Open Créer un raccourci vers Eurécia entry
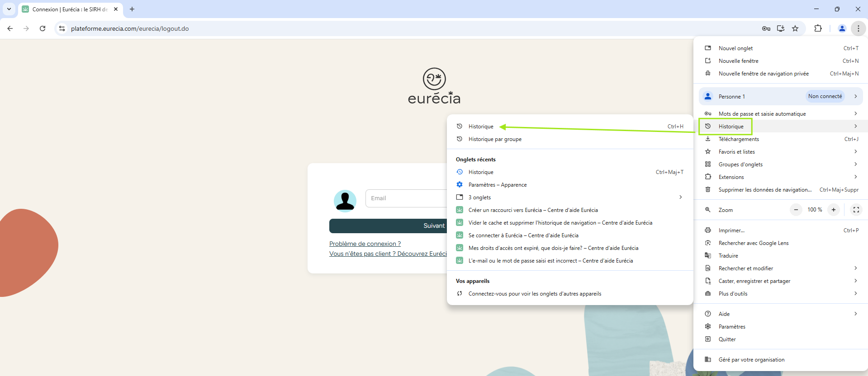Image resolution: width=868 pixels, height=376 pixels. click(x=570, y=210)
